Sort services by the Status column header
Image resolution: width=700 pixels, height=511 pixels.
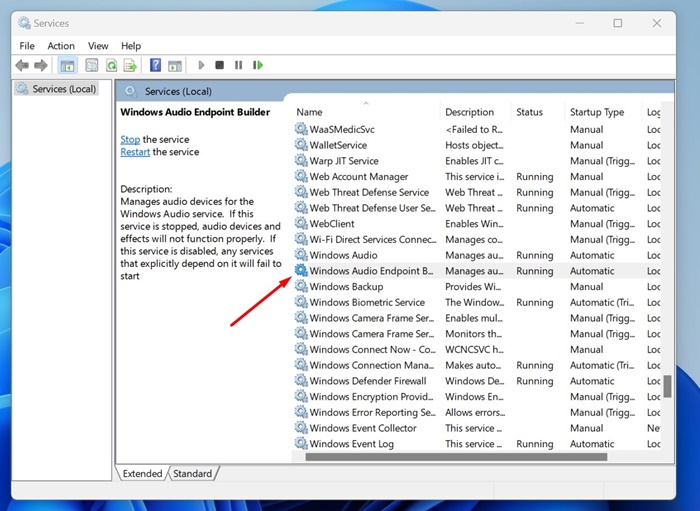530,112
